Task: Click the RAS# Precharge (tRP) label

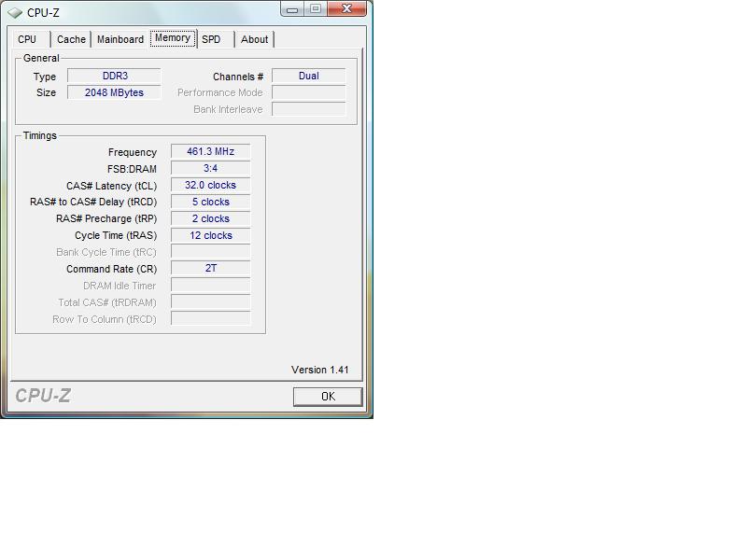Action: coord(106,218)
